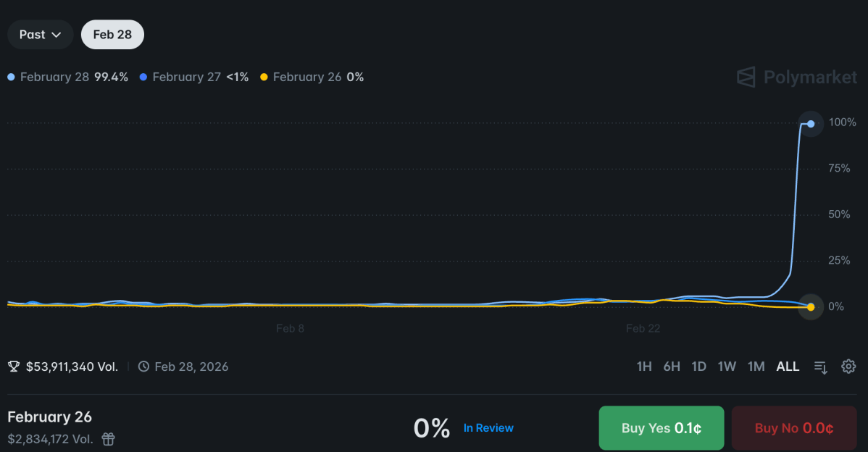The width and height of the screenshot is (868, 452).
Task: Click the blue marker at 99.4% on chart
Action: (x=810, y=124)
